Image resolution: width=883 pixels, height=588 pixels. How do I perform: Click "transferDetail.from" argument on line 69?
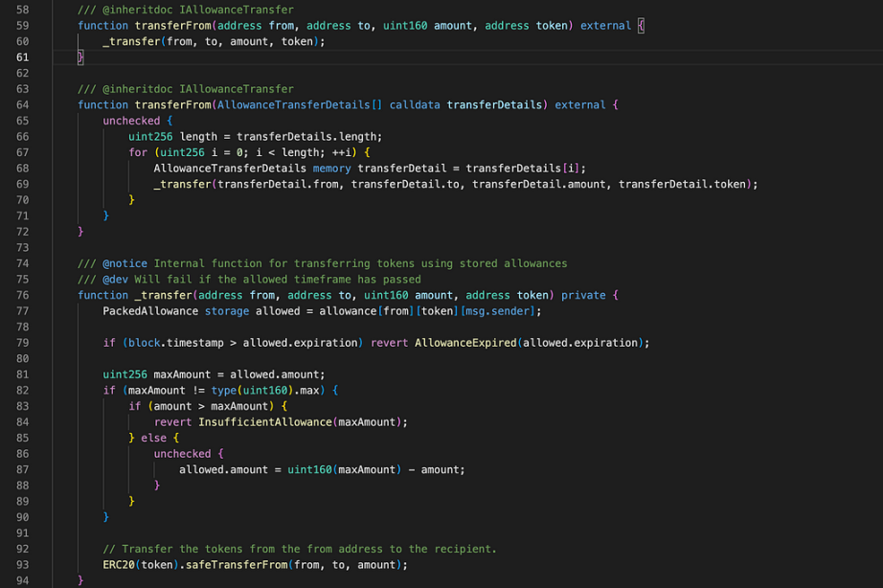pyautogui.click(x=278, y=184)
